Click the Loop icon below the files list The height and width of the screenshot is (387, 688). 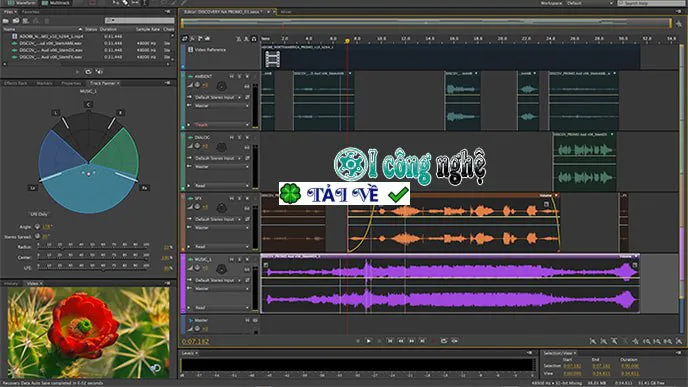point(89,72)
